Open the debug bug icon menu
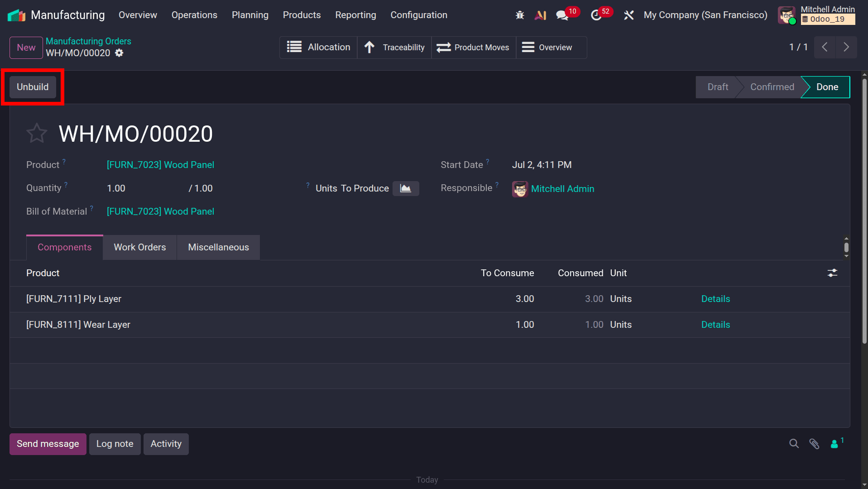The width and height of the screenshot is (868, 489). click(520, 15)
